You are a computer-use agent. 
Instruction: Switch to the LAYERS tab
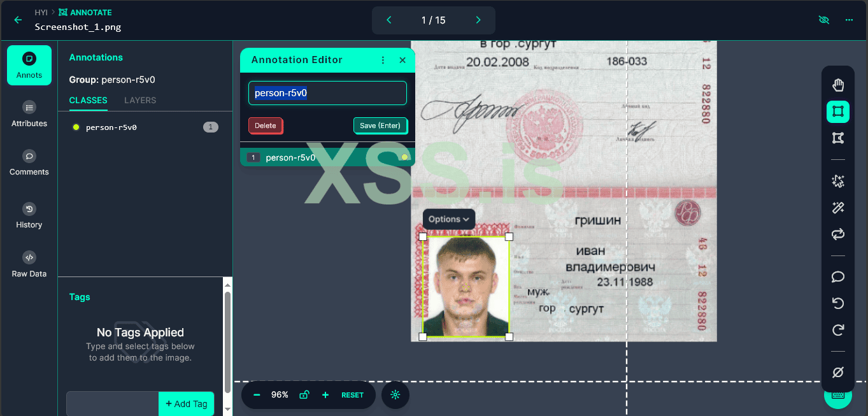click(x=140, y=100)
